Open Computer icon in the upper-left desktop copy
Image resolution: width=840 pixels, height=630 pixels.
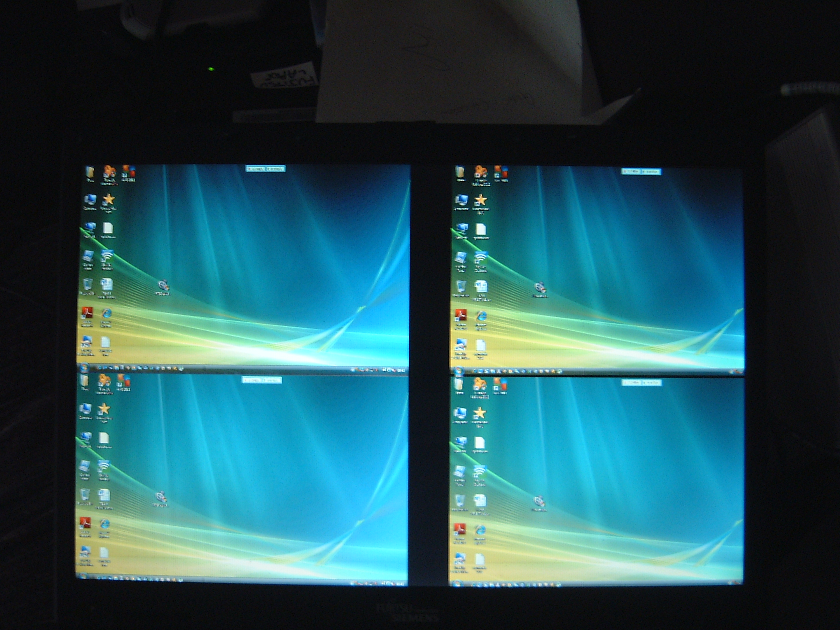tap(90, 200)
